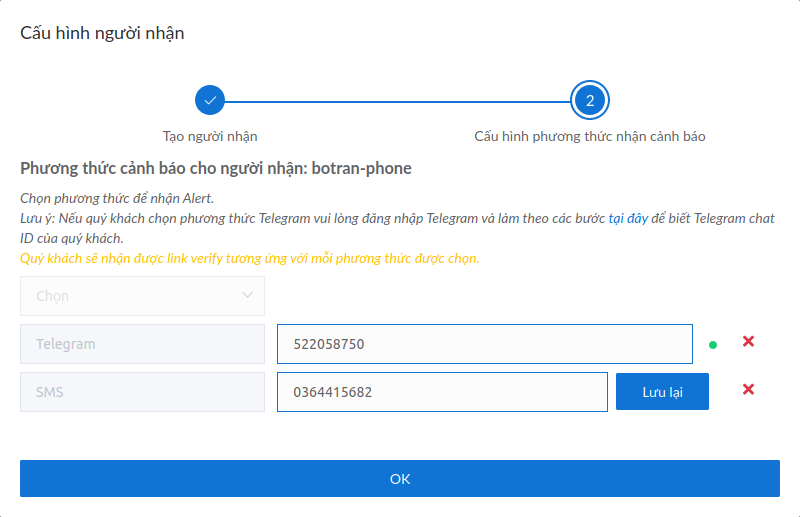Click the yellow verify link notice text
Image resolution: width=800 pixels, height=517 pixels.
[x=249, y=258]
